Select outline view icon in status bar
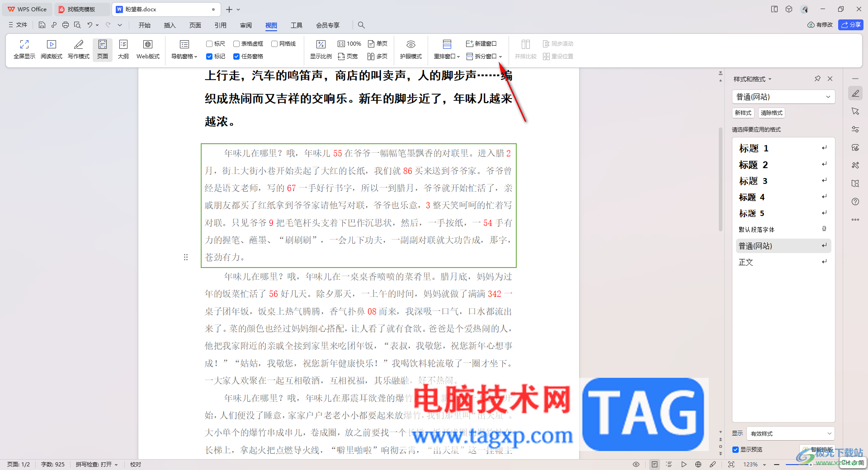Image resolution: width=868 pixels, height=470 pixels. pos(669,464)
